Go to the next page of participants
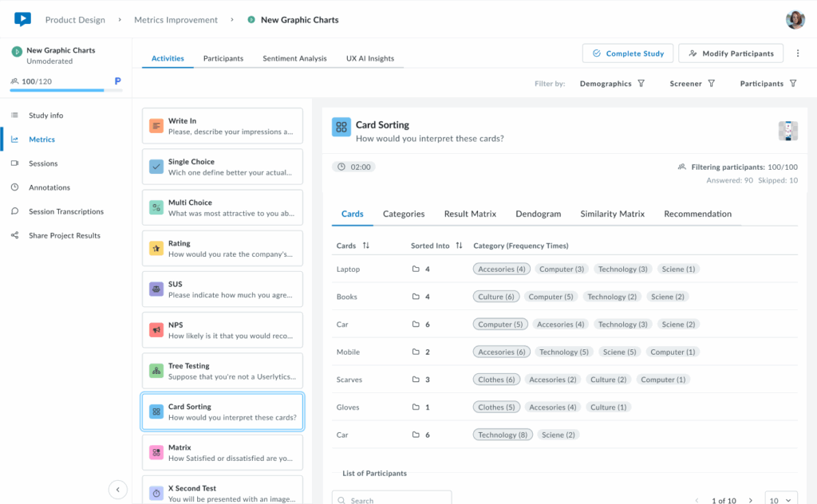 (x=748, y=500)
